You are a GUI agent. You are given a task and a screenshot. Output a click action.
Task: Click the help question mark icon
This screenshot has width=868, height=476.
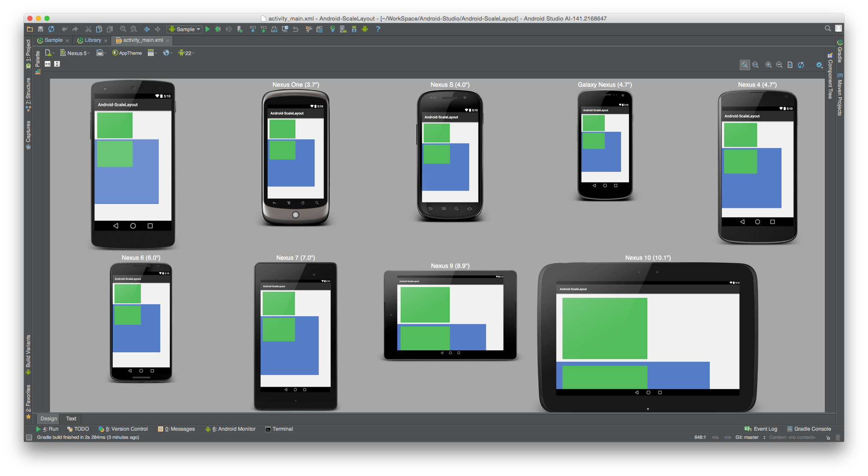378,29
